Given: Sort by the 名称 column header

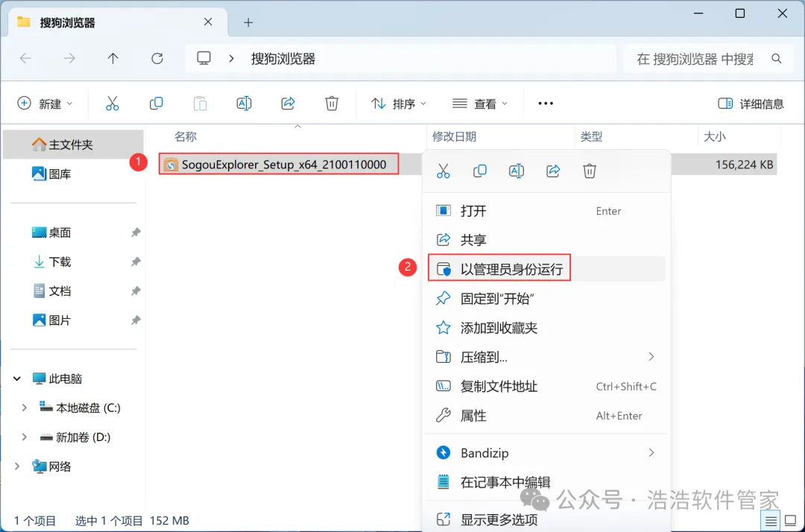Looking at the screenshot, I should point(186,136).
